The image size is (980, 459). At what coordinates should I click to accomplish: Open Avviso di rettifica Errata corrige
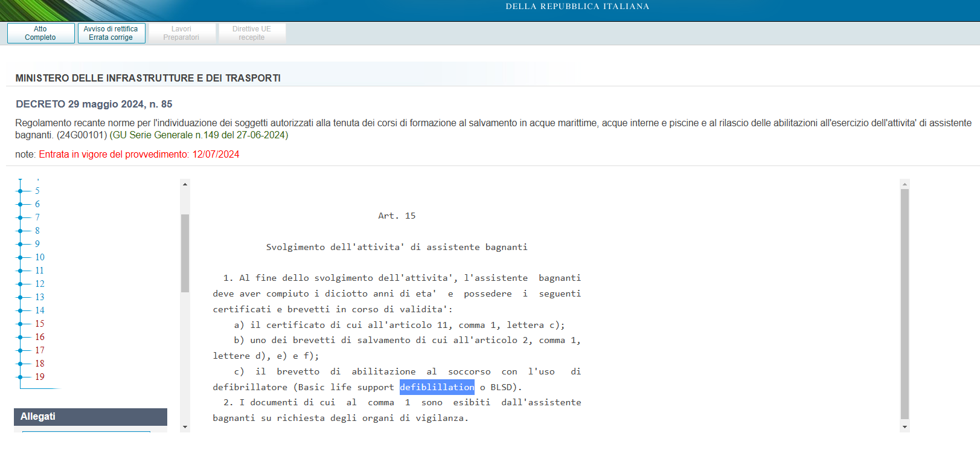111,33
